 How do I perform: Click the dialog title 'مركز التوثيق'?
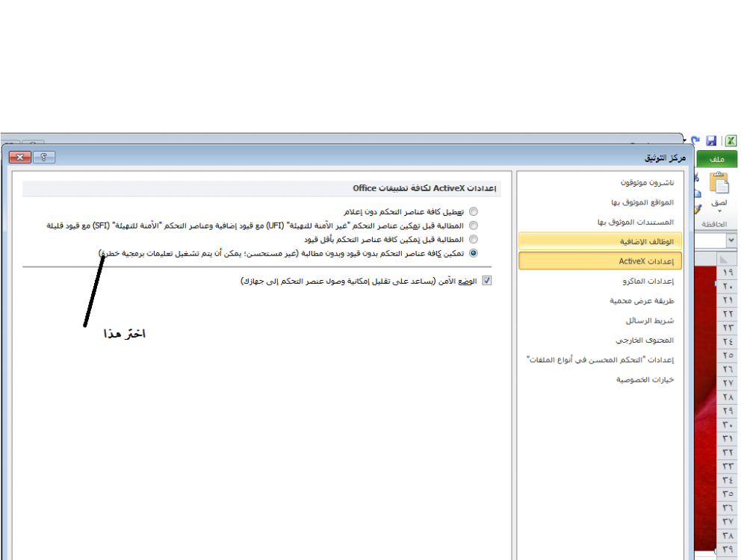tap(665, 158)
